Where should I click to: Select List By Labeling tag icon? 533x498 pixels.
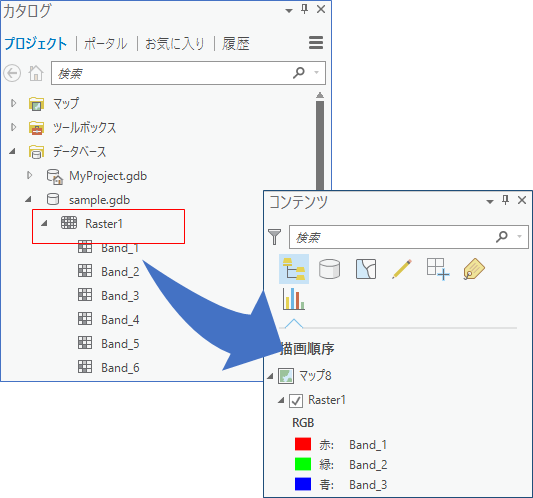(x=474, y=269)
